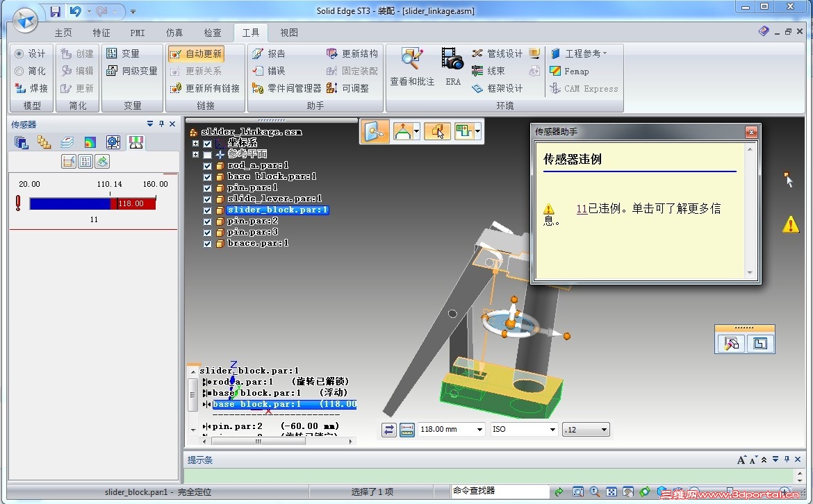Open 零件间管理器 inter-part manager
Image resolution: width=813 pixels, height=504 pixels.
click(287, 89)
